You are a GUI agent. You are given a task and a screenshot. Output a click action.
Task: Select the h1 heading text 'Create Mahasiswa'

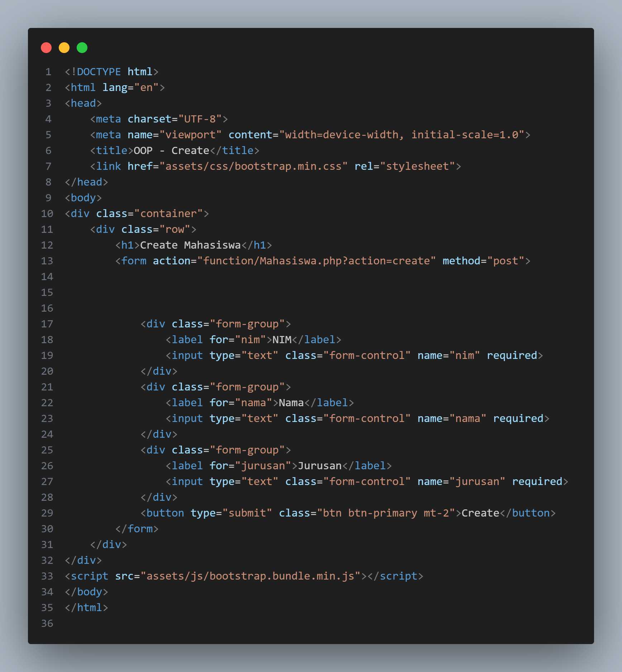(x=190, y=245)
